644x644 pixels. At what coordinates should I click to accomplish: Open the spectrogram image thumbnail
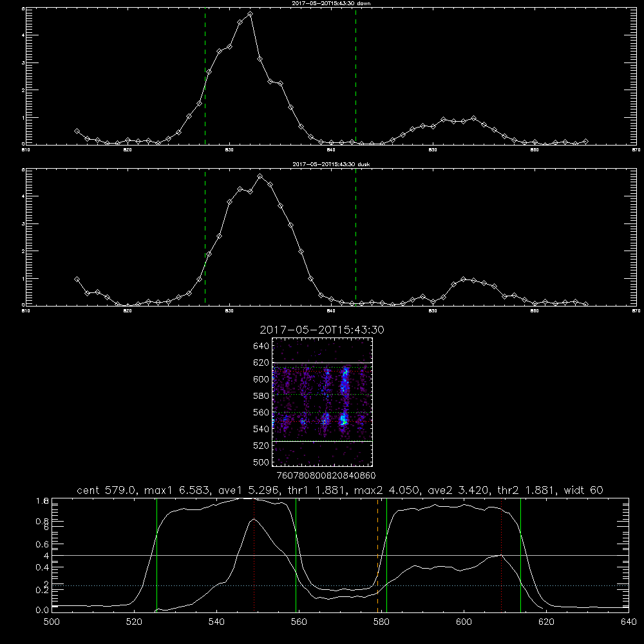323,402
